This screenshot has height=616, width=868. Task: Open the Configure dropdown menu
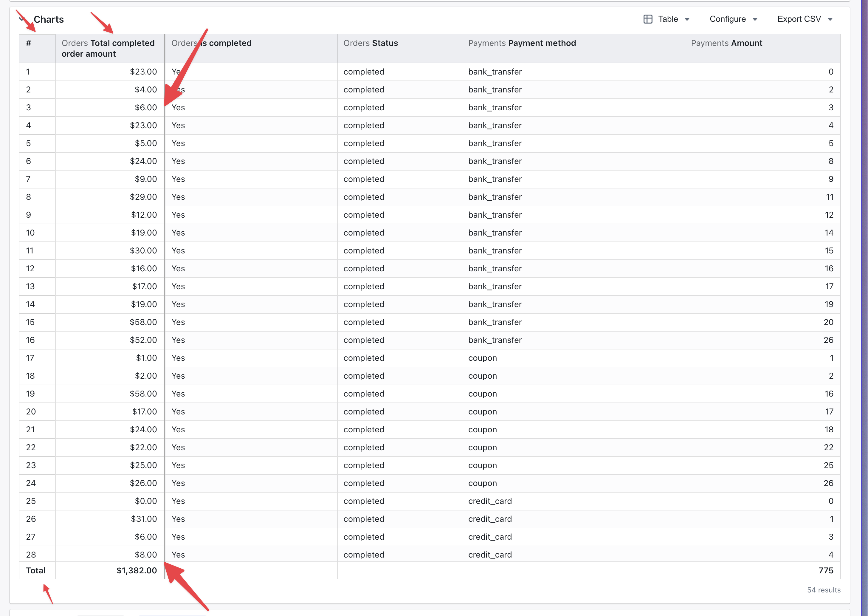(733, 19)
